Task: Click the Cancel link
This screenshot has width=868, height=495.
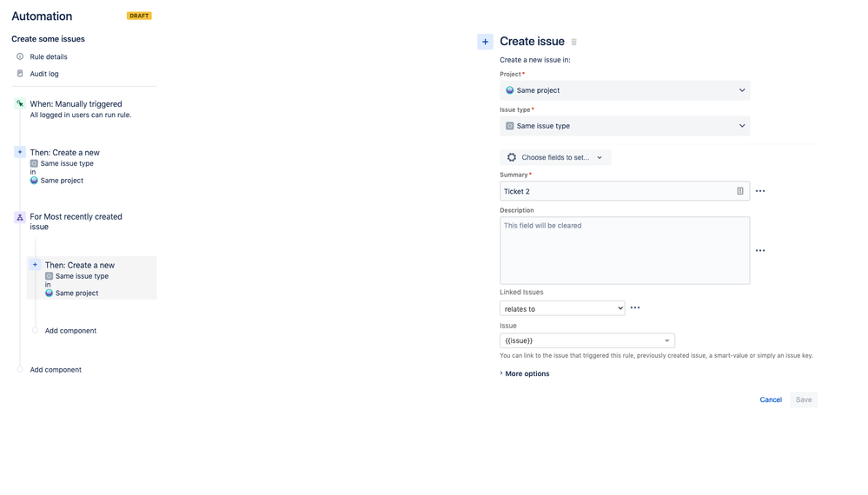Action: click(x=771, y=399)
